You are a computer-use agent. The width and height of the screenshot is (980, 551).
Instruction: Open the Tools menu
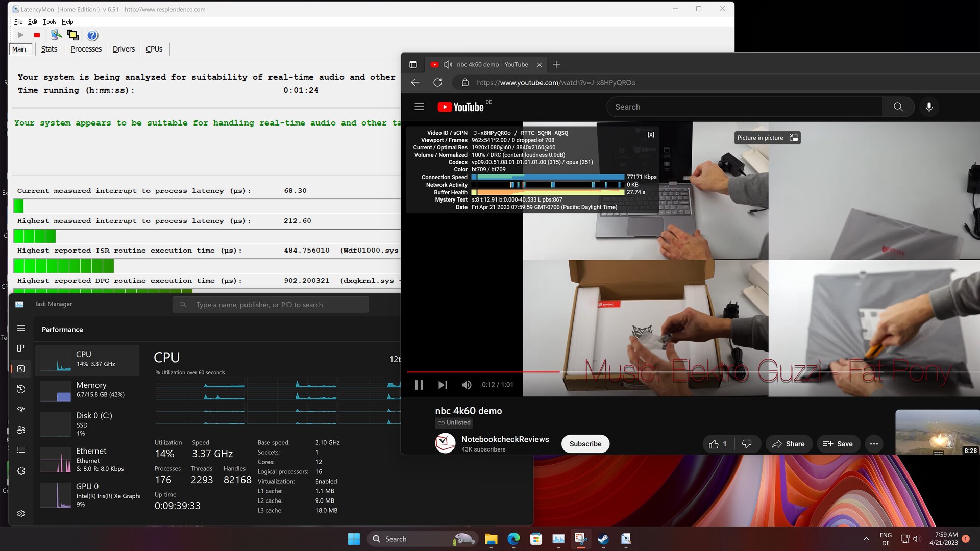[50, 22]
